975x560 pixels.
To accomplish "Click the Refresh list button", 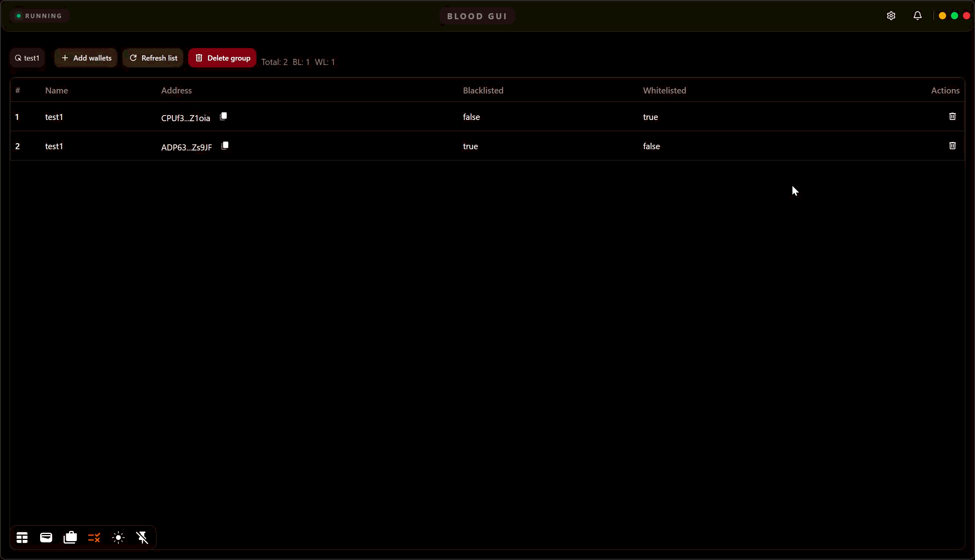I will click(x=153, y=58).
